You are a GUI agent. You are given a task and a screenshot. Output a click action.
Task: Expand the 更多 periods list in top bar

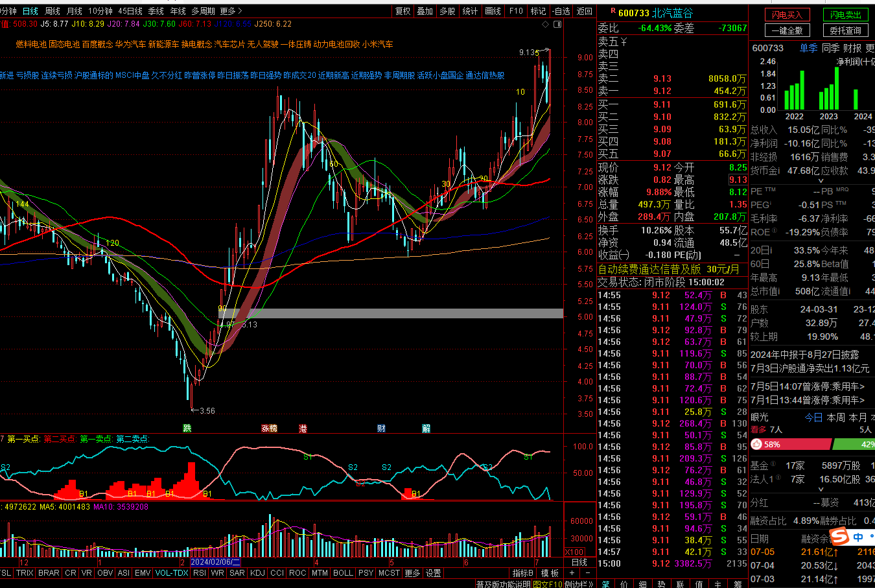pyautogui.click(x=231, y=11)
